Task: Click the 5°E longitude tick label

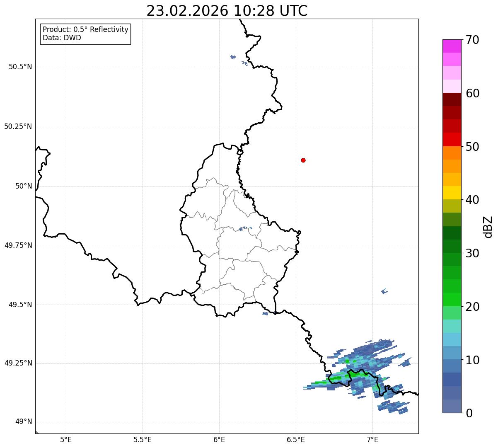Action: tap(66, 439)
